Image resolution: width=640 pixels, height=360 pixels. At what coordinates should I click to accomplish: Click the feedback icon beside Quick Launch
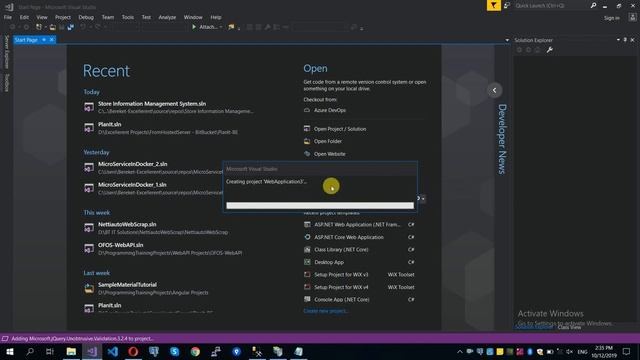pyautogui.click(x=507, y=5)
